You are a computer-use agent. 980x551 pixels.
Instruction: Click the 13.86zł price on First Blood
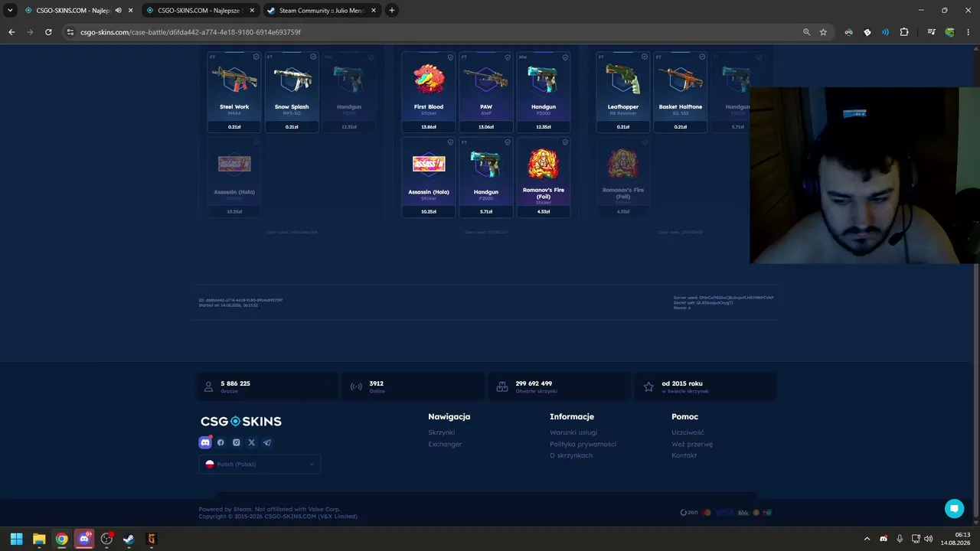pyautogui.click(x=429, y=127)
